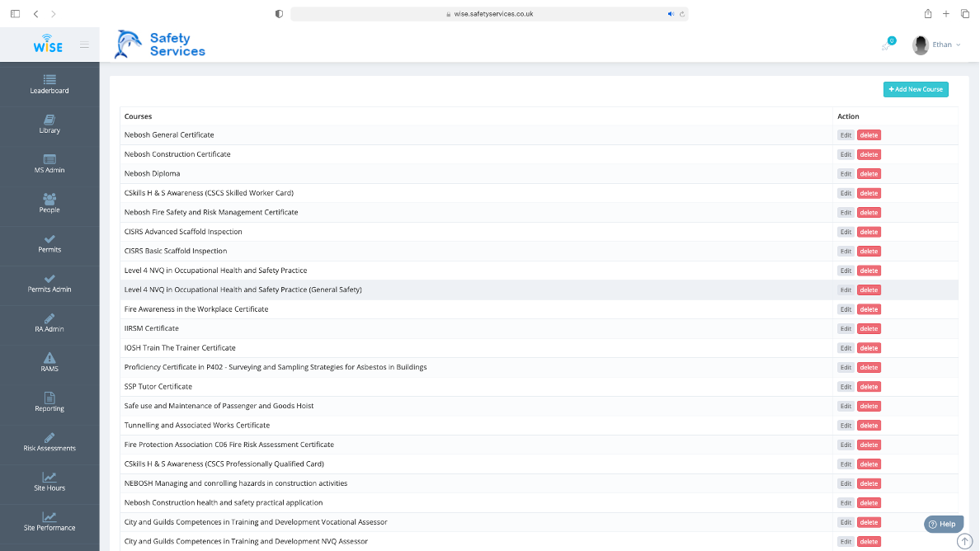Viewport: 980px width, 551px height.
Task: Open the RAMS warning triangle icon
Action: [49, 358]
